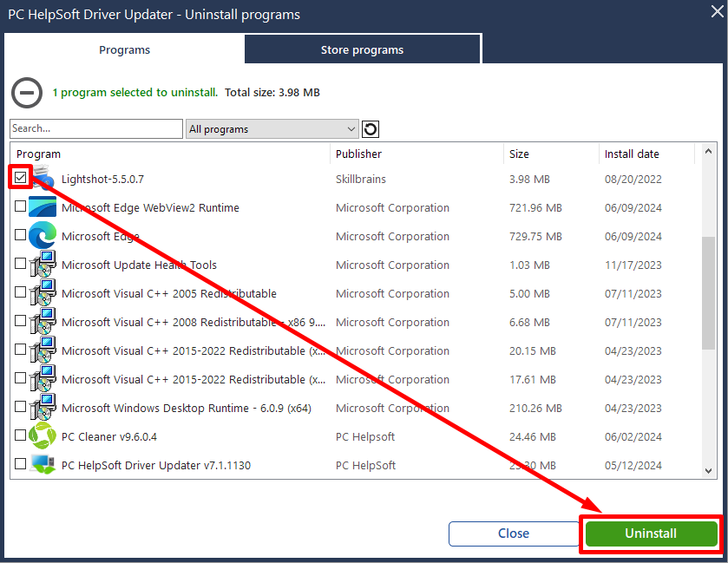Uncheck the Lightshot-5.5.0.7 checkbox
Viewport: 728px width, 563px height.
click(x=21, y=178)
